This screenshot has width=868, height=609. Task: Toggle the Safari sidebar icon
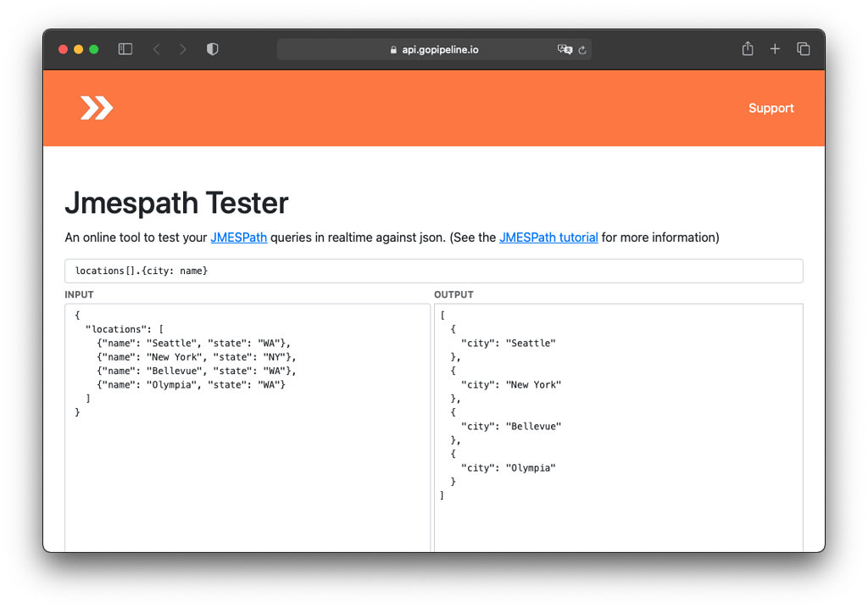(125, 48)
